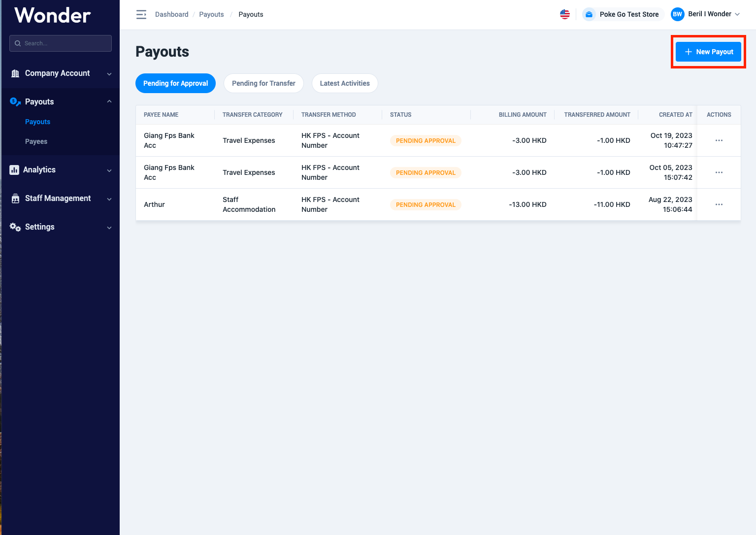Click the TRANSFER METHOD column header

tap(329, 115)
